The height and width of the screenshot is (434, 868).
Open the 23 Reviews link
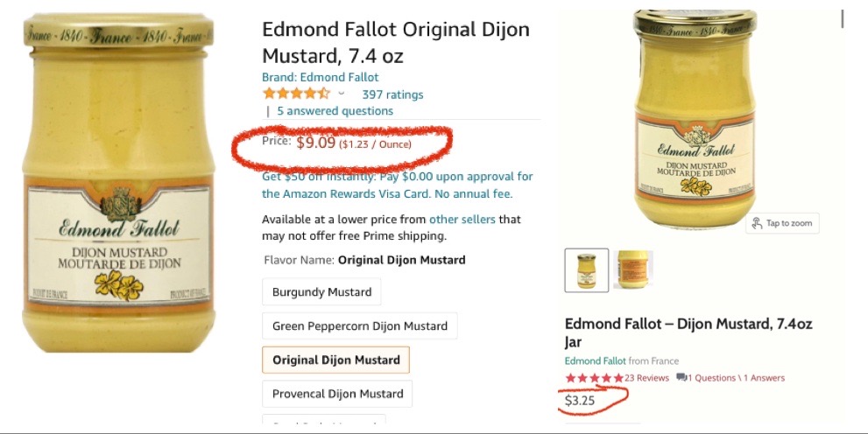click(646, 378)
